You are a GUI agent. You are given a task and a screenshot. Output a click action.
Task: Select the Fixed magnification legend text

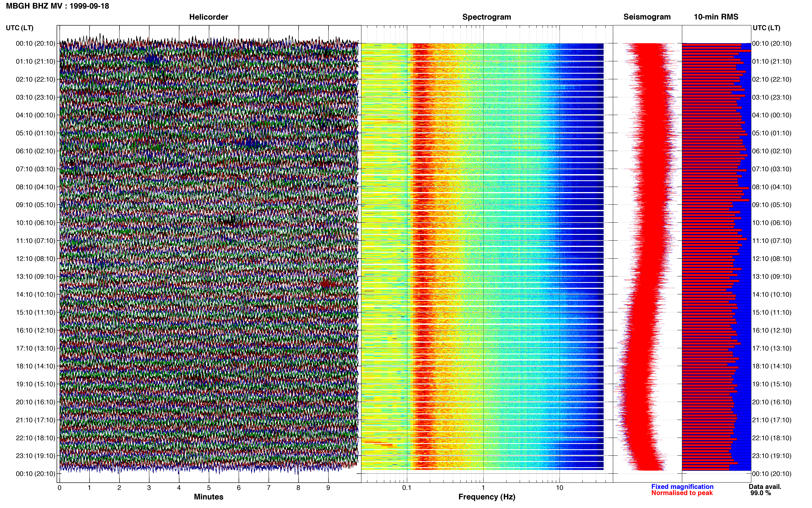tap(682, 486)
